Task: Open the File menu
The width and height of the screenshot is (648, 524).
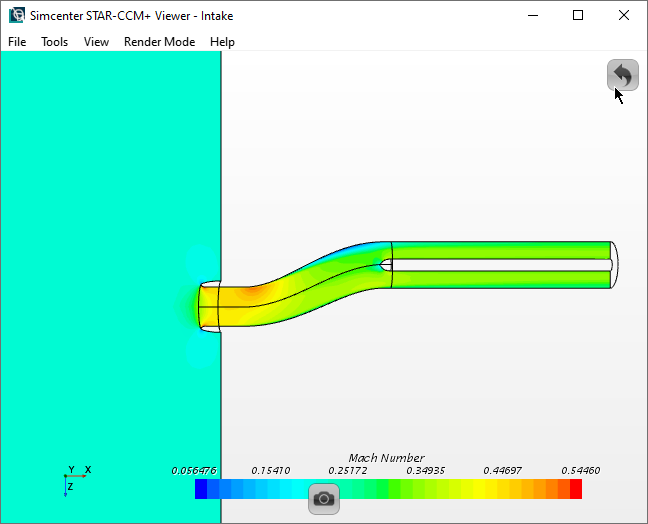Action: [x=17, y=42]
